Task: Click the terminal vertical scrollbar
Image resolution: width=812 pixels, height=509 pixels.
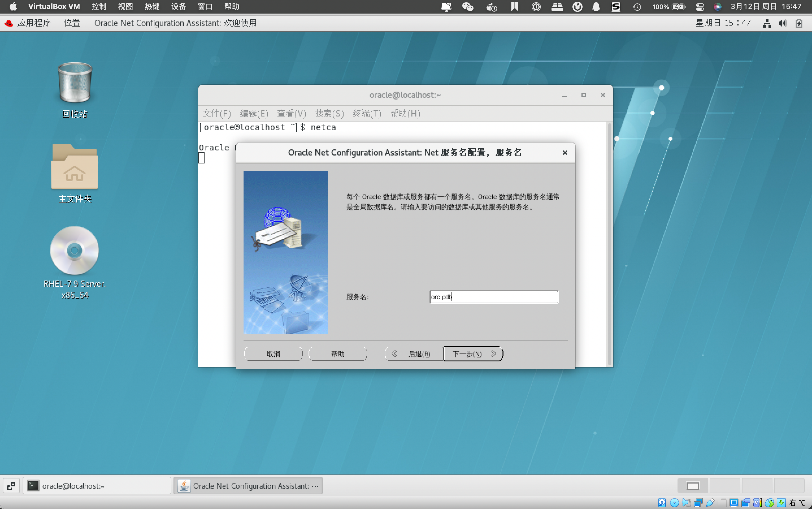Action: pyautogui.click(x=609, y=244)
